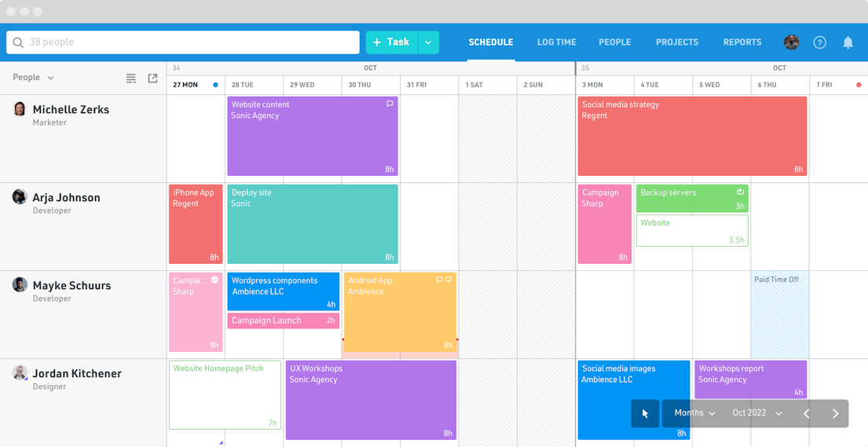Open the help question mark icon
The width and height of the screenshot is (868, 447).
[819, 42]
